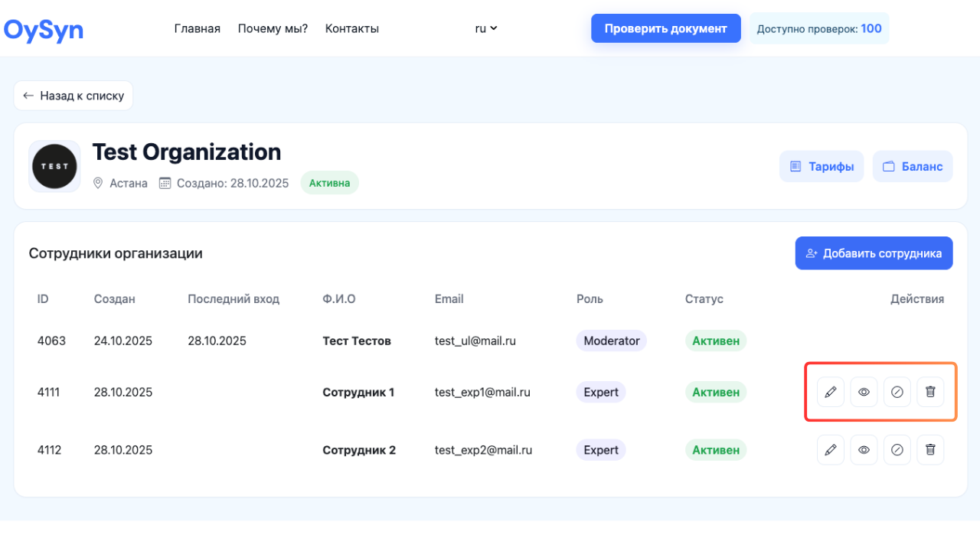
Task: Block Сотрудник 2 using ban icon
Action: pyautogui.click(x=897, y=450)
